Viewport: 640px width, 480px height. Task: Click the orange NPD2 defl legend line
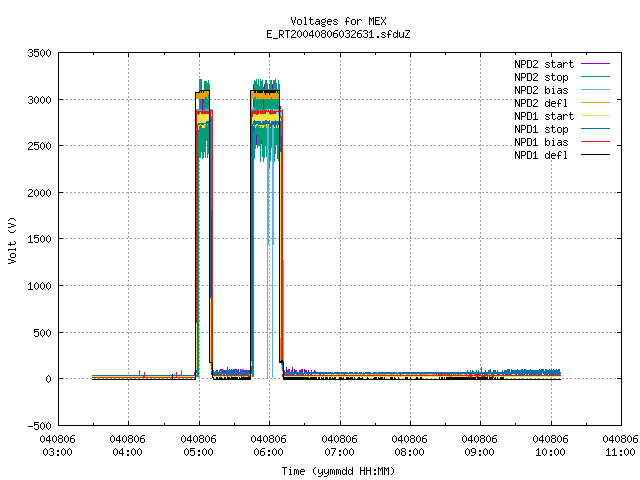pyautogui.click(x=596, y=103)
